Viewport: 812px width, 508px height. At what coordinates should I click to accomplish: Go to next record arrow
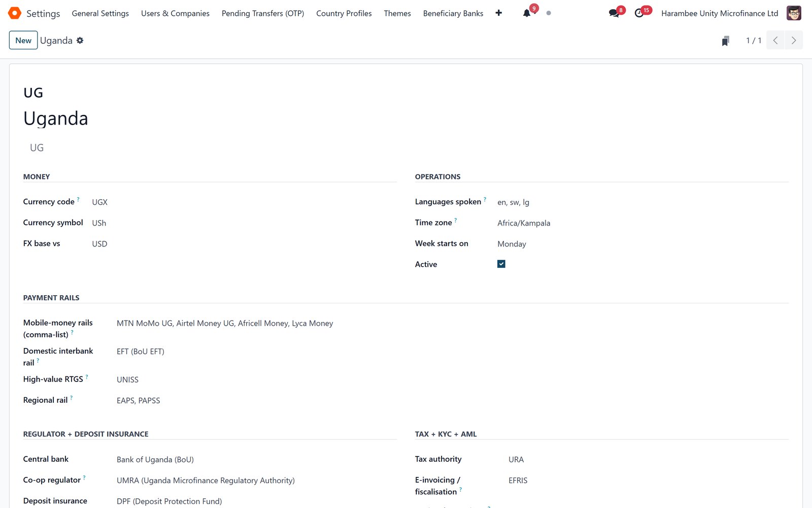[x=794, y=41]
